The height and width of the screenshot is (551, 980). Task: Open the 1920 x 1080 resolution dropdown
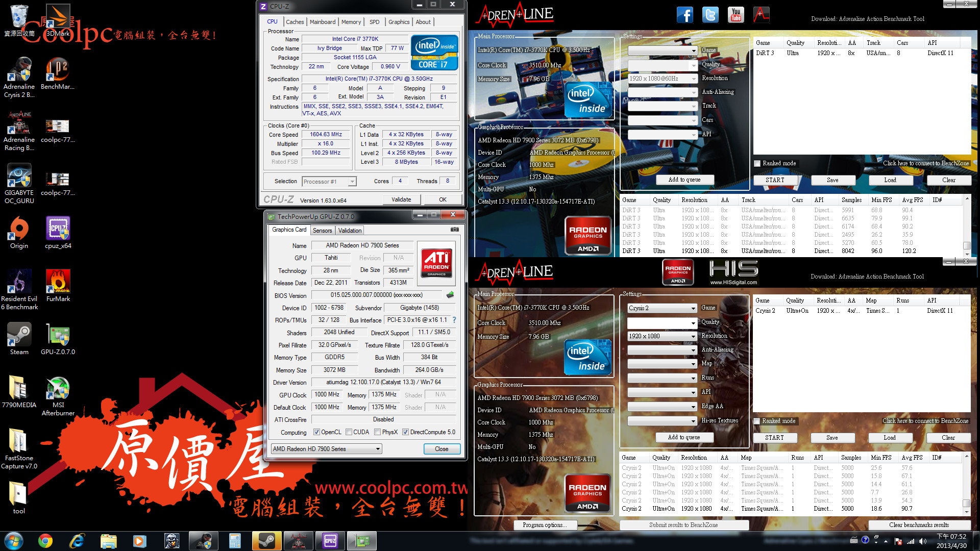point(662,336)
